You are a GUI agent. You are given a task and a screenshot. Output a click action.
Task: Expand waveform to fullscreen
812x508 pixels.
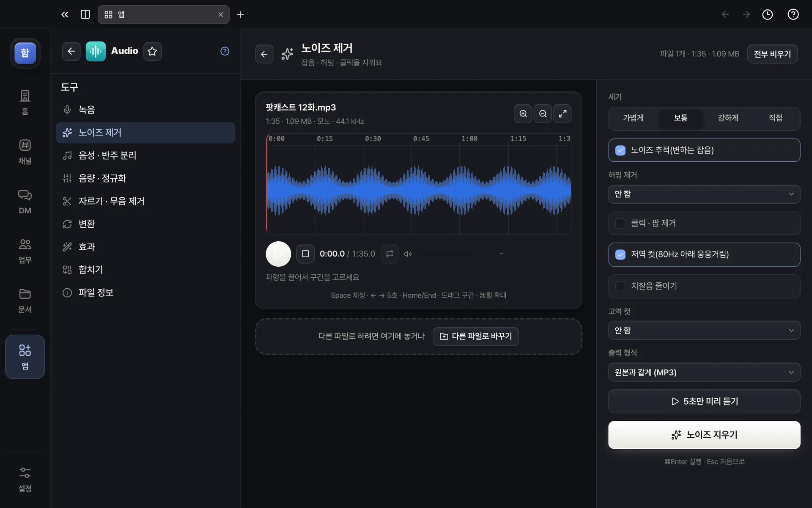[562, 113]
